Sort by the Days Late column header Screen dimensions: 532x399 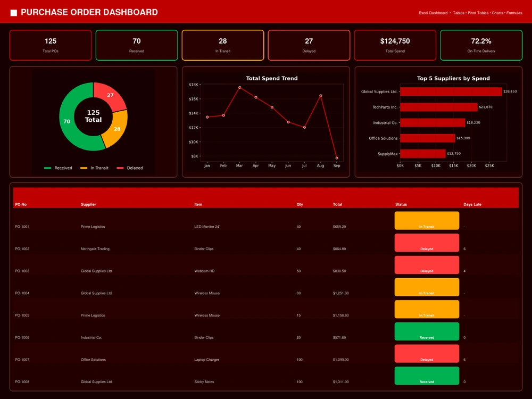[x=472, y=204]
